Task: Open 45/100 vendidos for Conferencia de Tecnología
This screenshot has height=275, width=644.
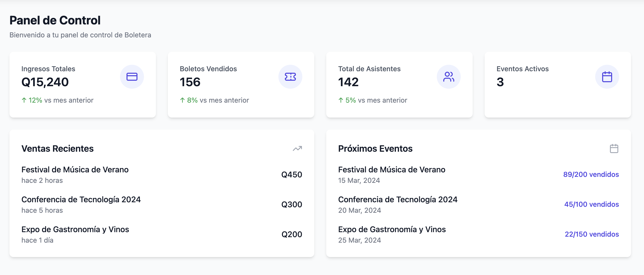Action: point(591,204)
